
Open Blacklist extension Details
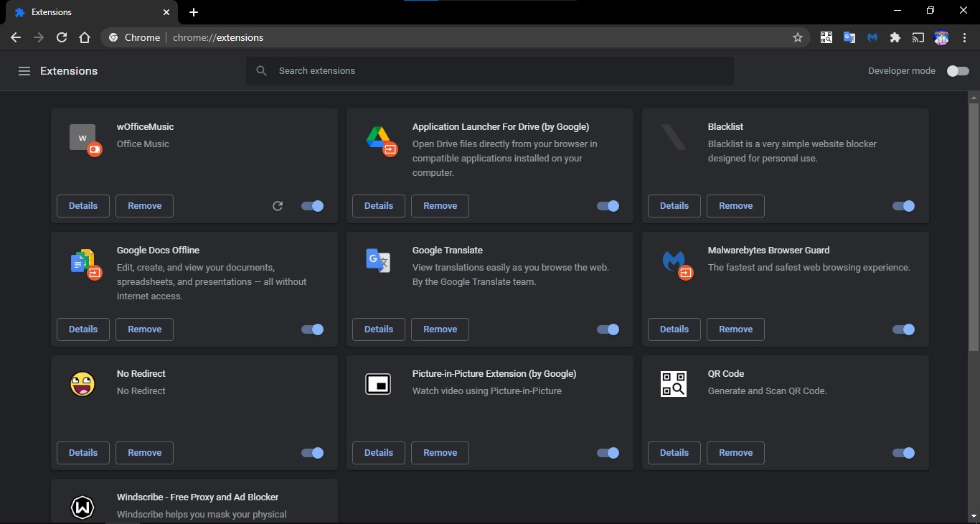tap(674, 206)
